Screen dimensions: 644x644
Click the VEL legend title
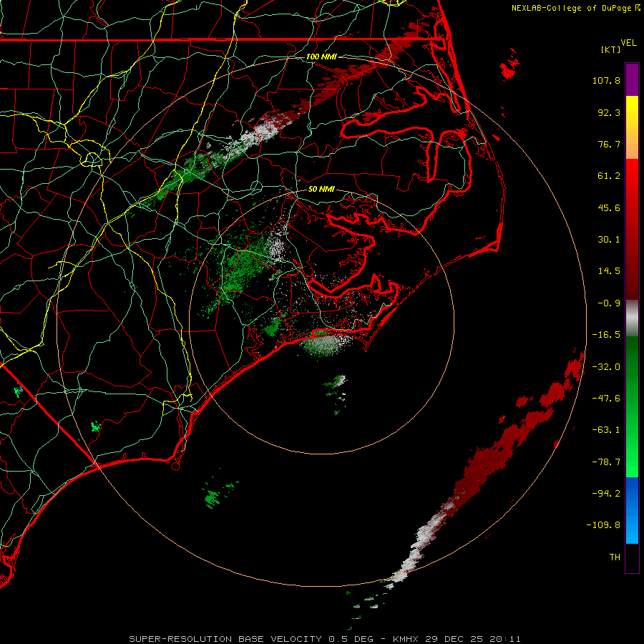[628, 43]
